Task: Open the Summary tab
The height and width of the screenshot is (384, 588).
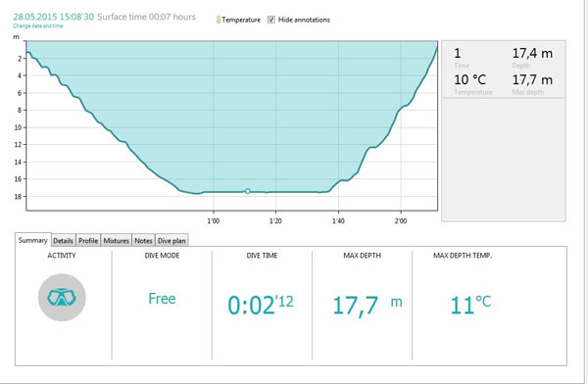Action: point(32,240)
